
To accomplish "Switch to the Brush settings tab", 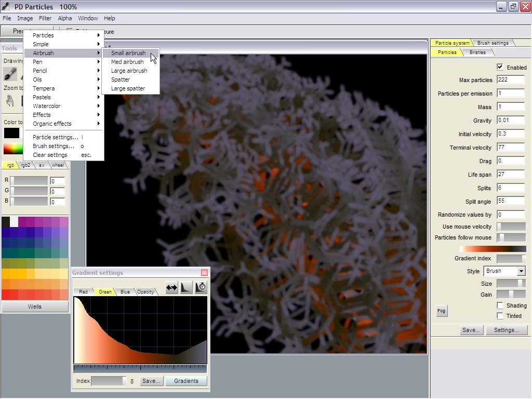I will coord(493,43).
